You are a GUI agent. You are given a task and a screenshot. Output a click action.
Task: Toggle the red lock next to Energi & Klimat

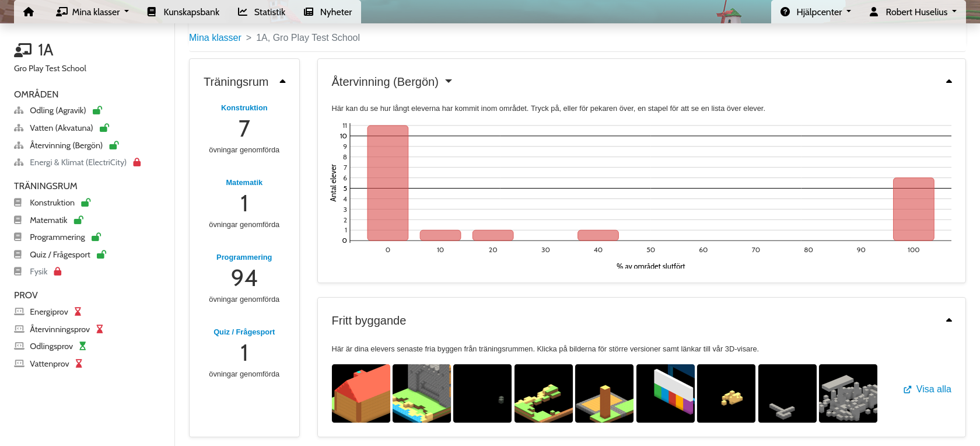tap(137, 162)
